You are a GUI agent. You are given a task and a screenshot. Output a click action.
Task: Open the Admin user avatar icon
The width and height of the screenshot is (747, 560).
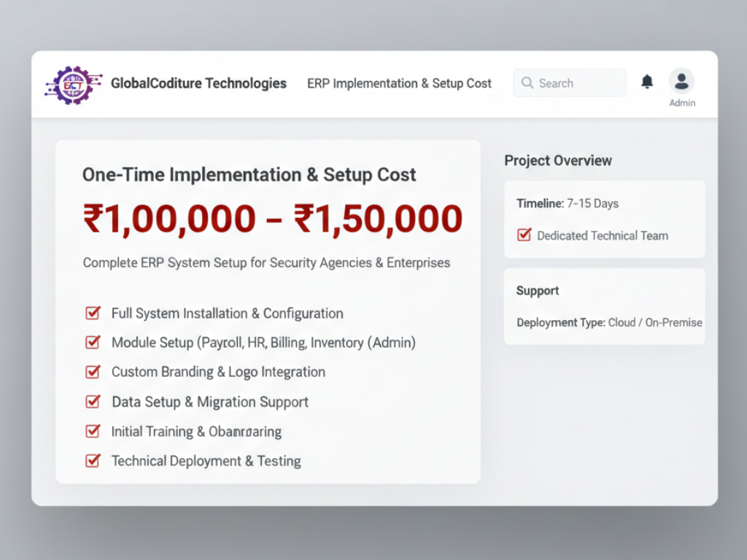(681, 81)
